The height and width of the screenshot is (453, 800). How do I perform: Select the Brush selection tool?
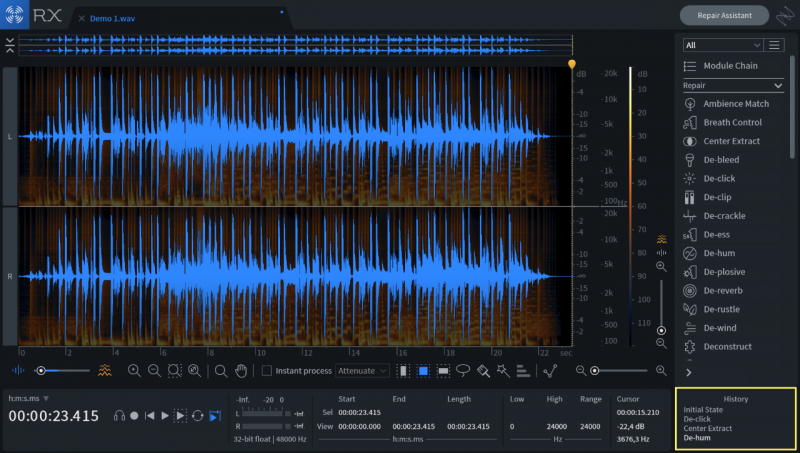tap(483, 371)
